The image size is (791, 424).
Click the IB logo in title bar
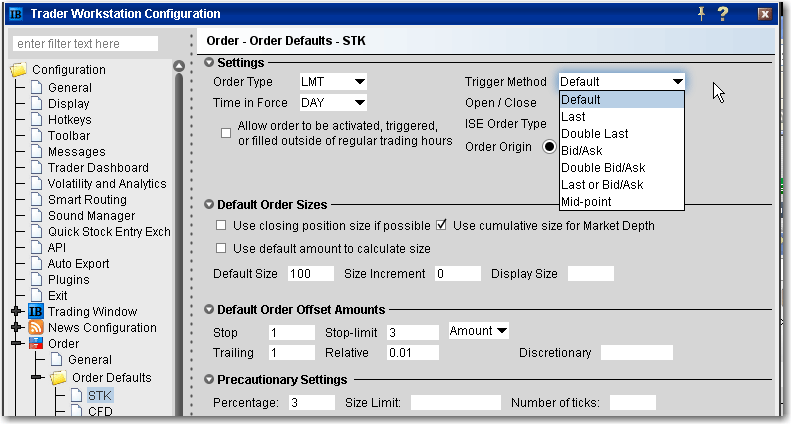[16, 14]
